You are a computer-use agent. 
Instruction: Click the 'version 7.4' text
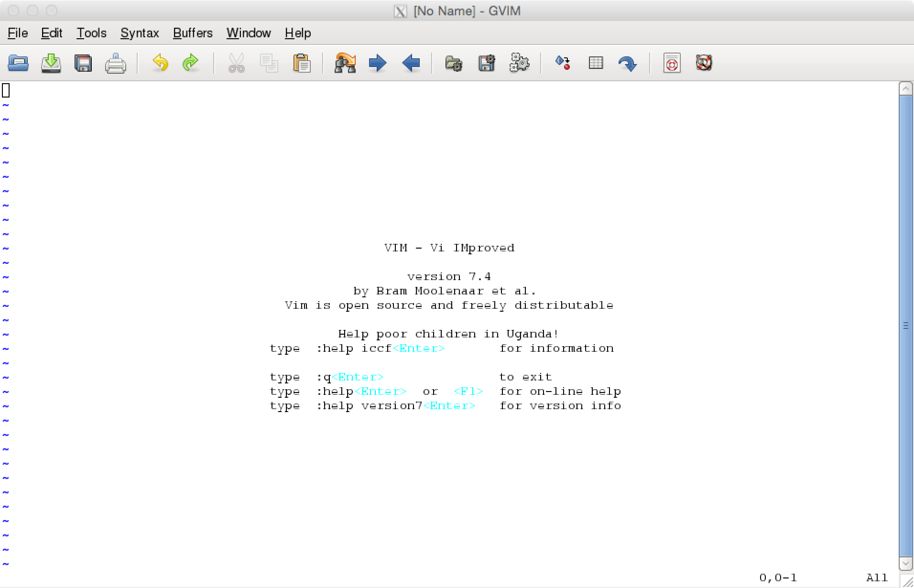tap(449, 276)
